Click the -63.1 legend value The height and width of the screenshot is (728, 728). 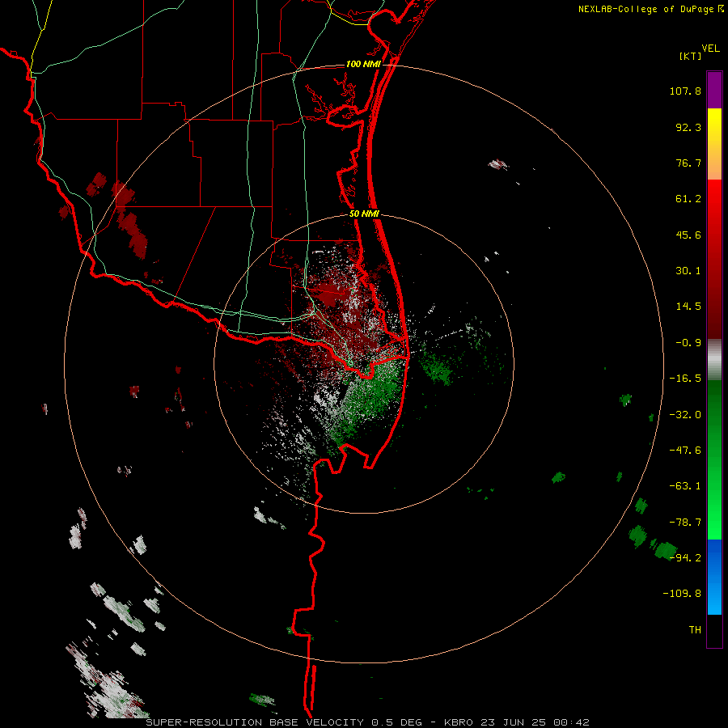pyautogui.click(x=685, y=486)
